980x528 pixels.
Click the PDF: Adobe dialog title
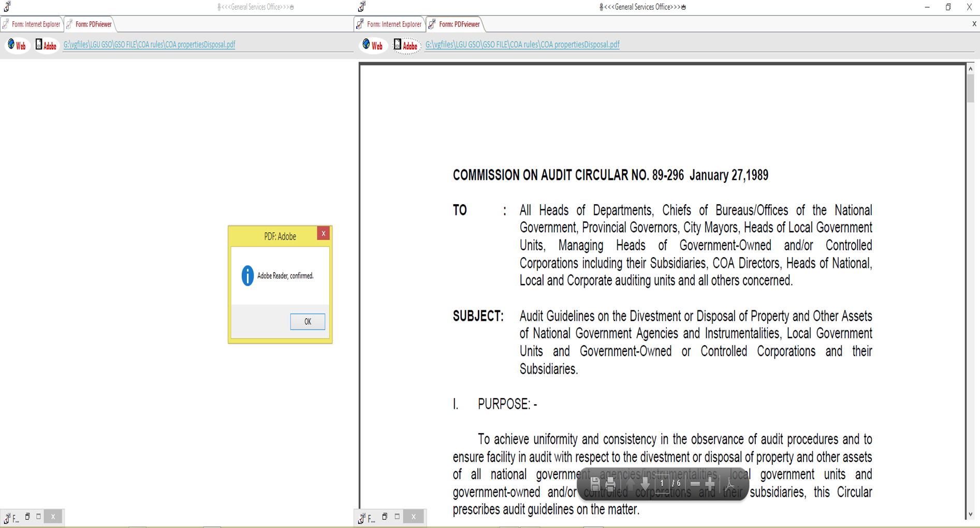click(x=280, y=236)
